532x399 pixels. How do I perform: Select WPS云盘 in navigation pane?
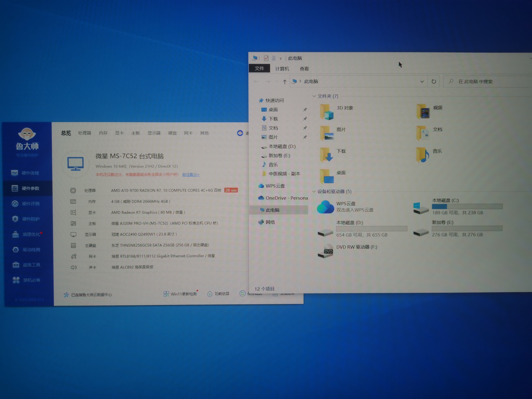[x=272, y=186]
